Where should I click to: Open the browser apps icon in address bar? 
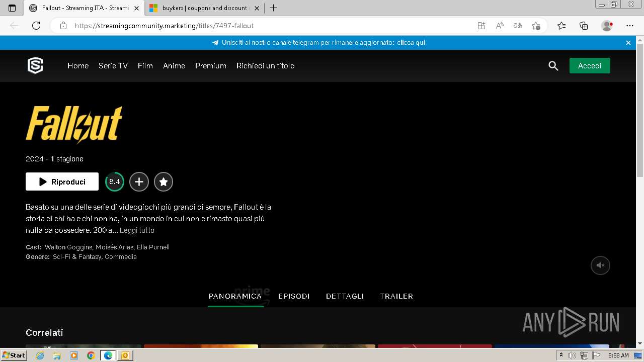click(x=481, y=26)
